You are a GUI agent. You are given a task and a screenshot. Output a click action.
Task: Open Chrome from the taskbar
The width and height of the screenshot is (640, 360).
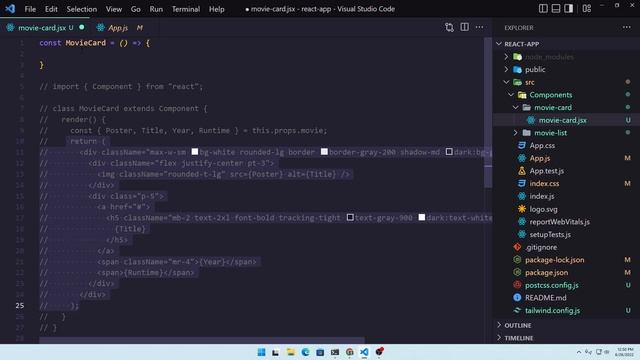point(349,352)
